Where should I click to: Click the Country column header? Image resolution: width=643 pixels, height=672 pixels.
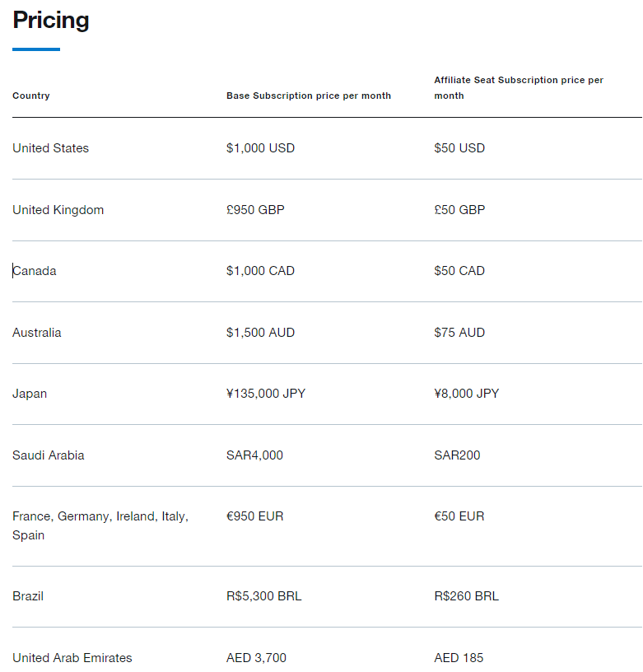(31, 96)
